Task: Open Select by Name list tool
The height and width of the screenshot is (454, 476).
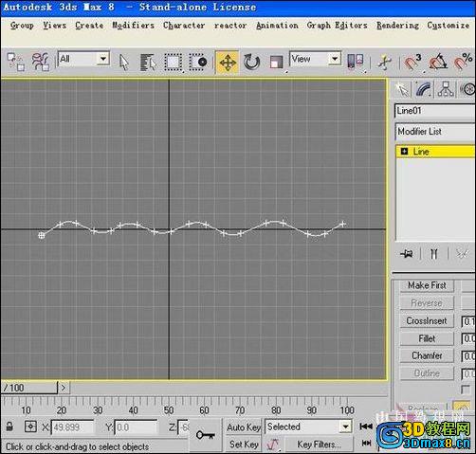Action: pos(148,62)
